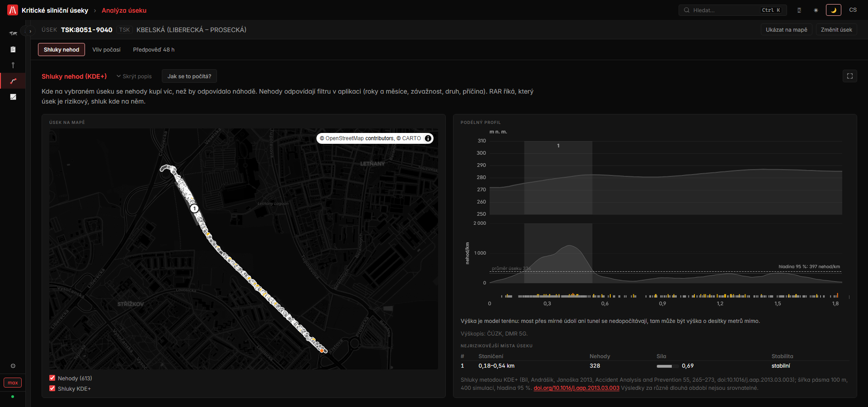Open the map pin sidebar icon
The height and width of the screenshot is (407, 868).
point(13,65)
